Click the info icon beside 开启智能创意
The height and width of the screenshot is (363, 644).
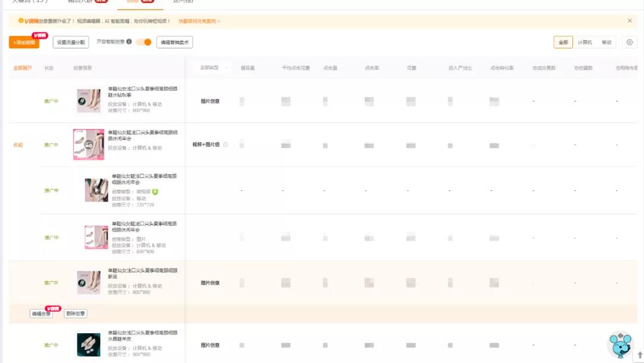pyautogui.click(x=129, y=42)
